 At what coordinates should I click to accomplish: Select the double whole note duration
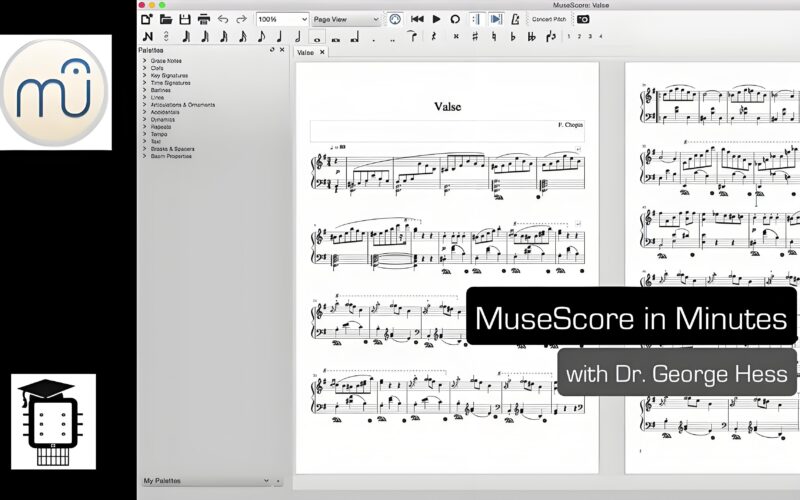point(336,38)
